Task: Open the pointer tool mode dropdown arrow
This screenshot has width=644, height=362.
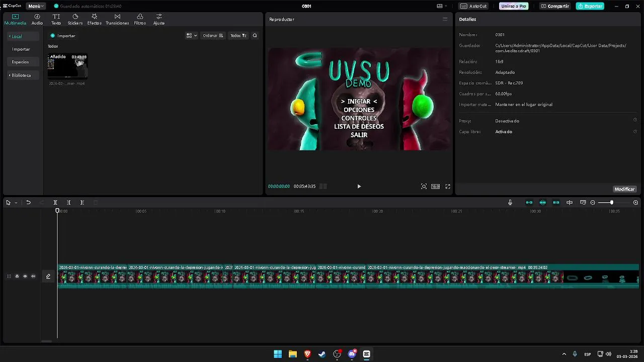Action: (16, 203)
